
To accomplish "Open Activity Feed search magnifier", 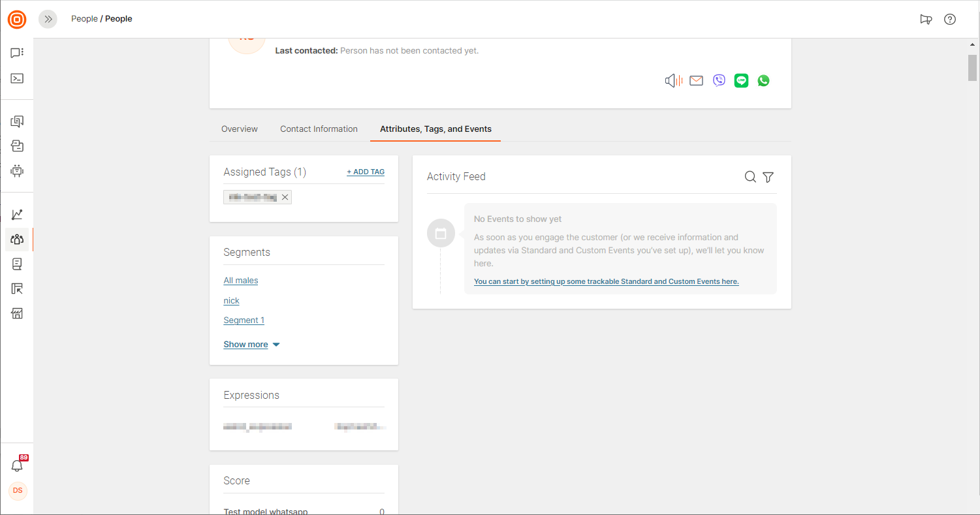I will (x=750, y=177).
